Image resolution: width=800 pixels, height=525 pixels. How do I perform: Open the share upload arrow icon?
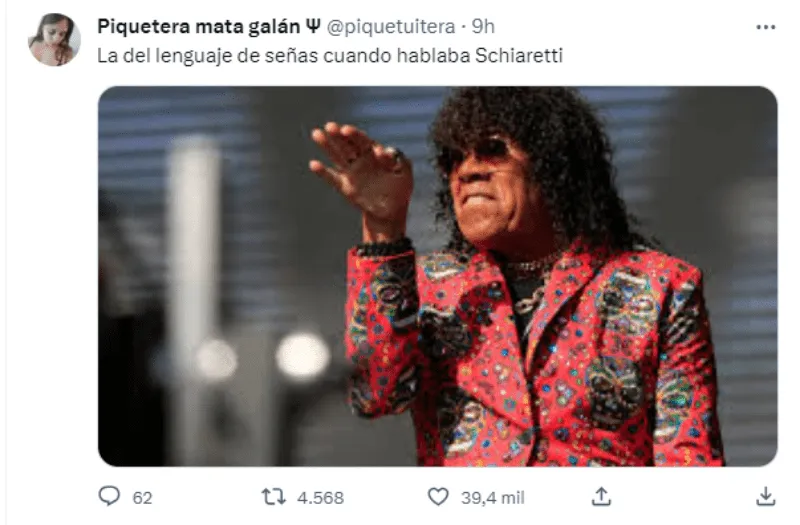pyautogui.click(x=601, y=496)
